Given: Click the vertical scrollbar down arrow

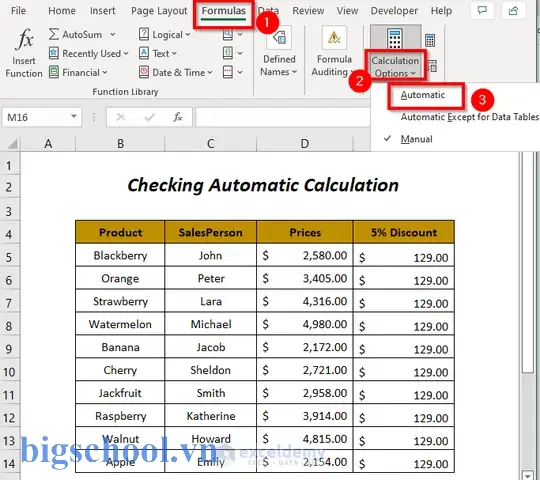Looking at the screenshot, I should coord(527,475).
